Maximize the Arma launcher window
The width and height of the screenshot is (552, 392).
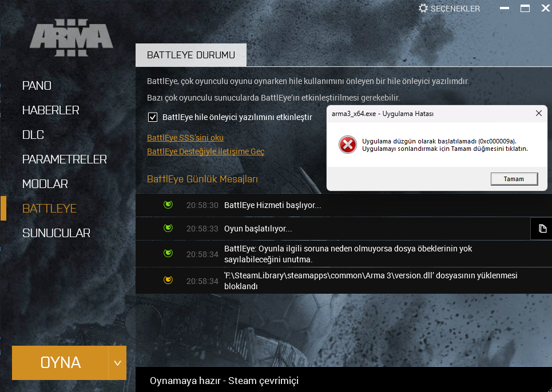525,9
